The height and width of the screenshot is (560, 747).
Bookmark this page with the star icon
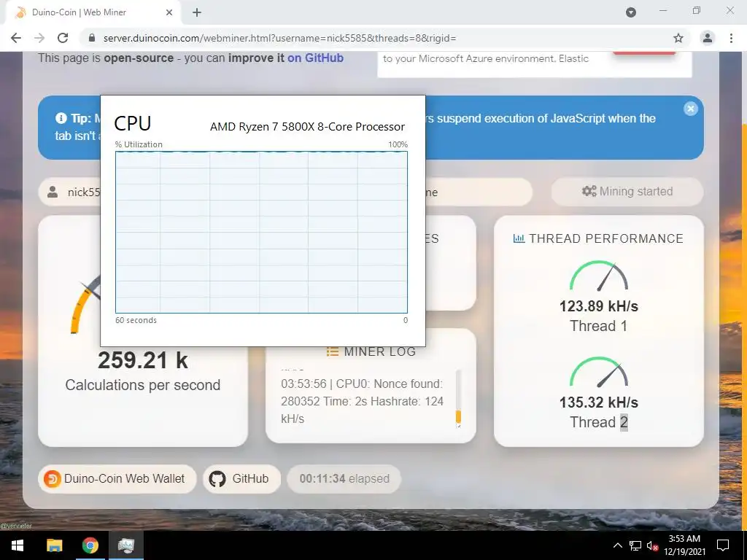pos(678,38)
